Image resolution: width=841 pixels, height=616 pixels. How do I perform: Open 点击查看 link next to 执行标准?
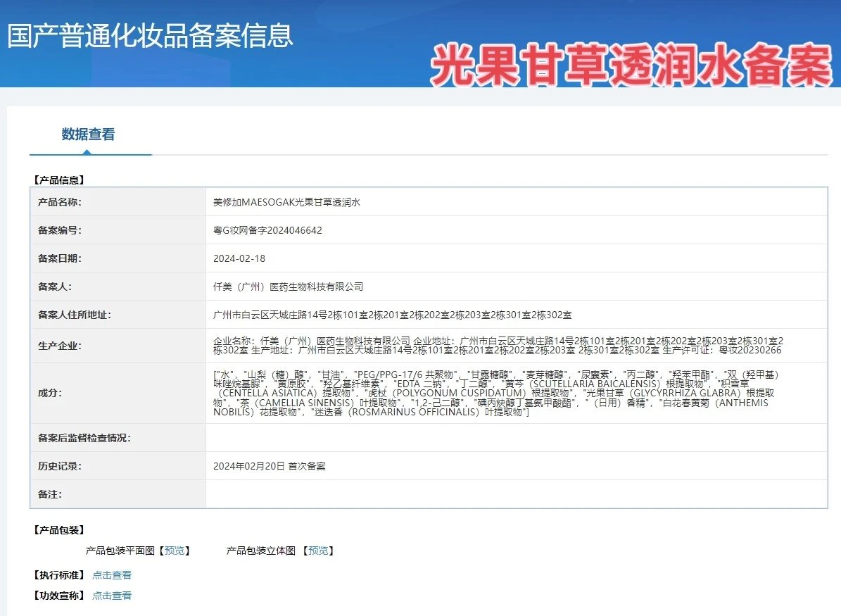click(112, 575)
